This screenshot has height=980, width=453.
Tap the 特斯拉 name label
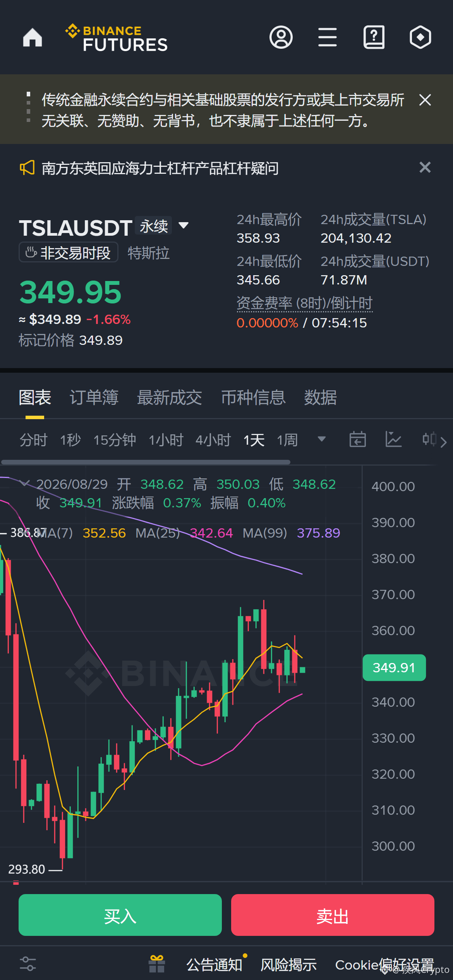[149, 253]
